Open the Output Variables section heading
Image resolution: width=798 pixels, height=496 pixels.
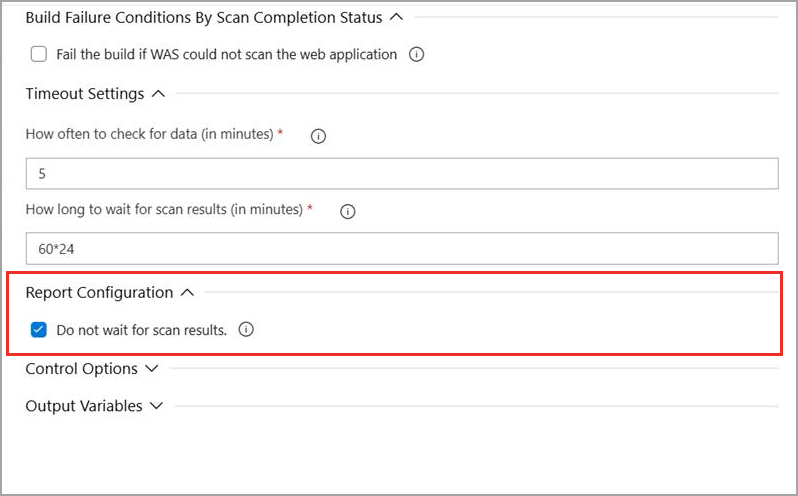pos(83,406)
